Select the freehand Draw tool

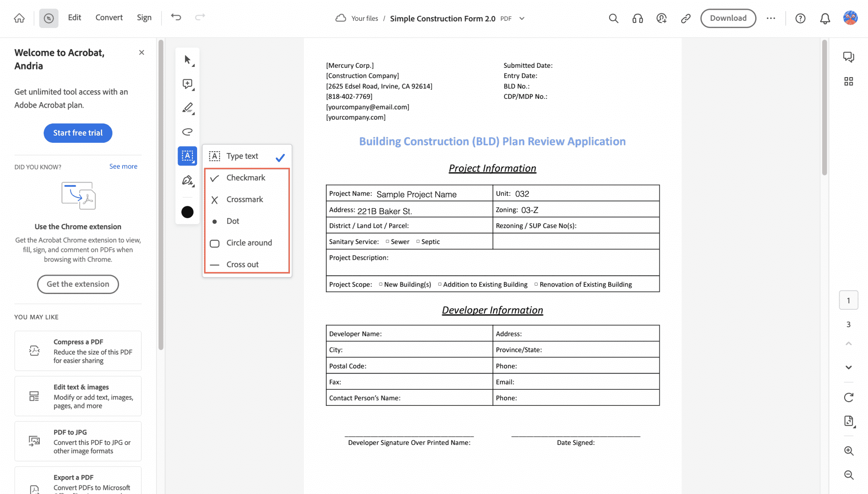[187, 132]
